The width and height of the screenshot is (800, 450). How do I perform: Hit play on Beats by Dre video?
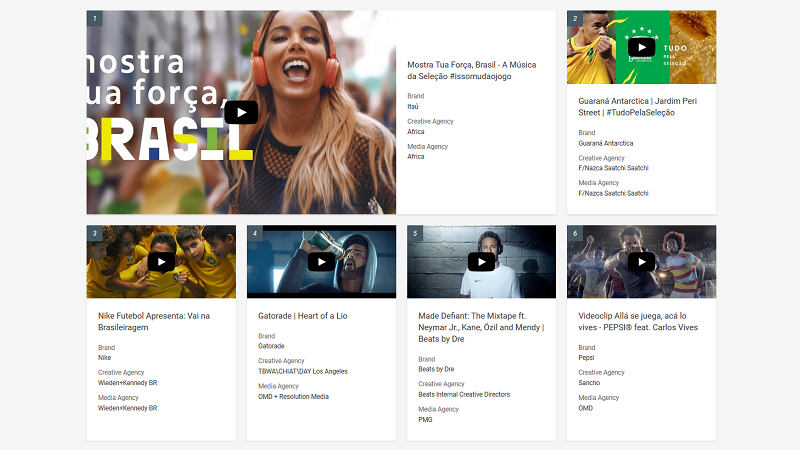481,261
